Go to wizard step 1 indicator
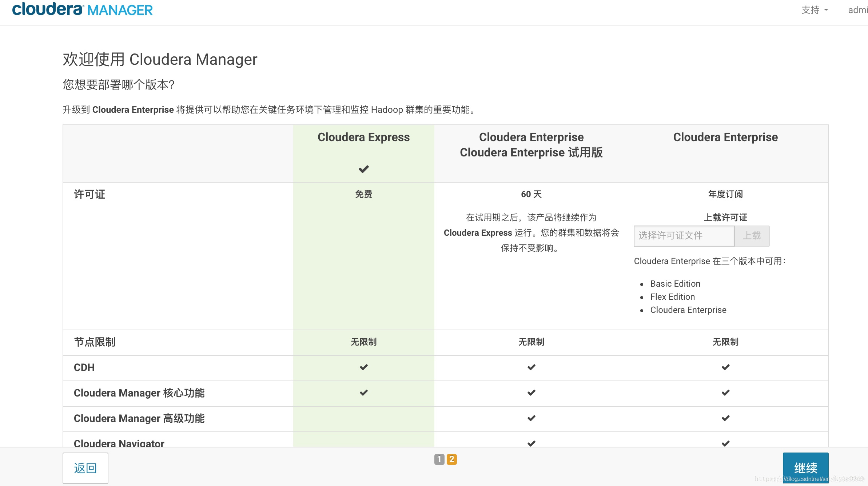 (439, 459)
